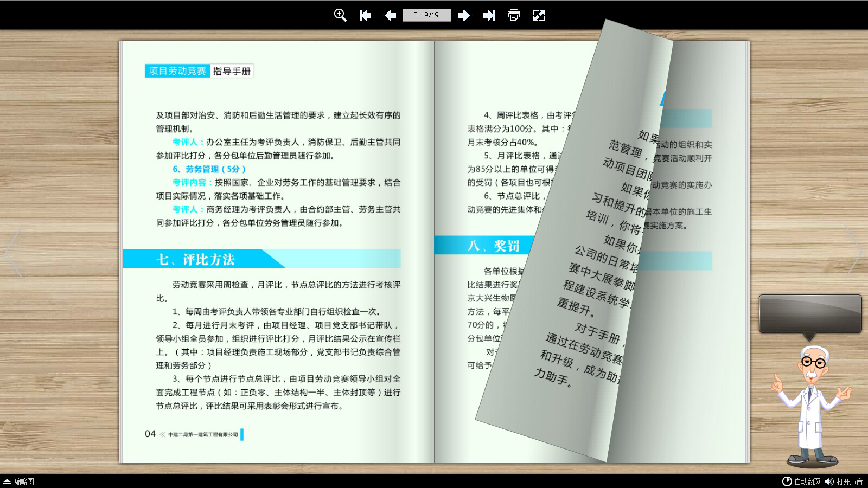Click heading 七、评比方法
The height and width of the screenshot is (488, 868).
click(x=195, y=260)
